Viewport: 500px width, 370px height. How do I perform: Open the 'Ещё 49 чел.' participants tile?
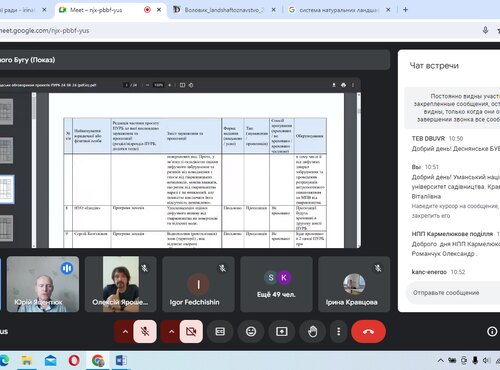[x=276, y=284]
